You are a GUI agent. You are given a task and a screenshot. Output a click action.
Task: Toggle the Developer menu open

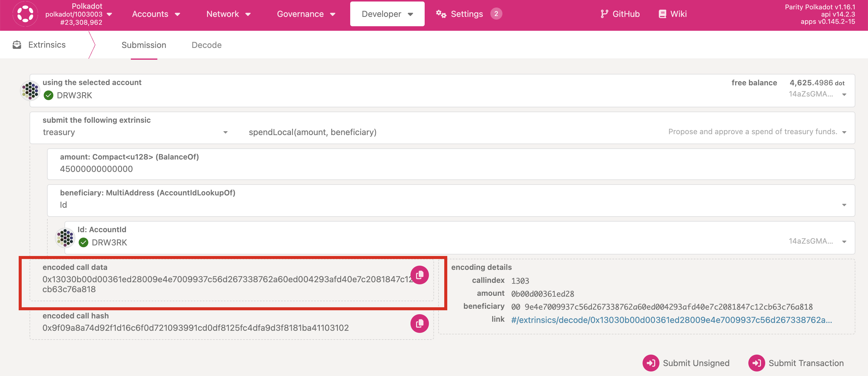(x=388, y=14)
